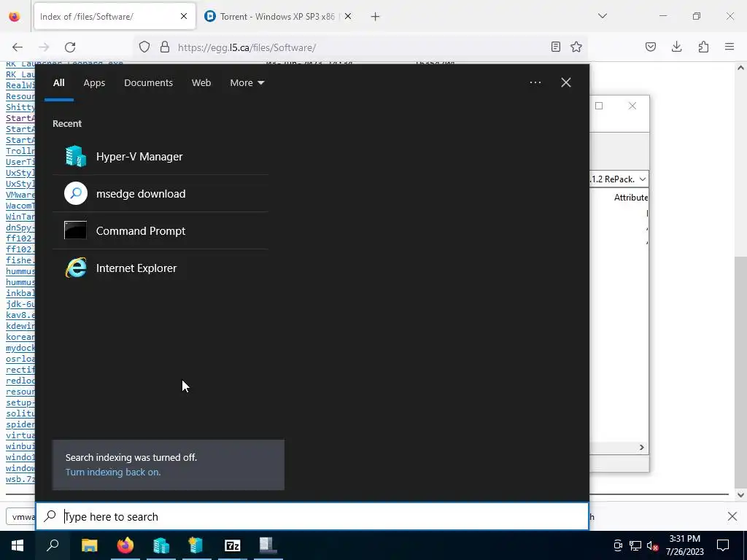Viewport: 747px width, 560px height.
Task: Open the Firefox application hamburger menu
Action: coord(729,47)
